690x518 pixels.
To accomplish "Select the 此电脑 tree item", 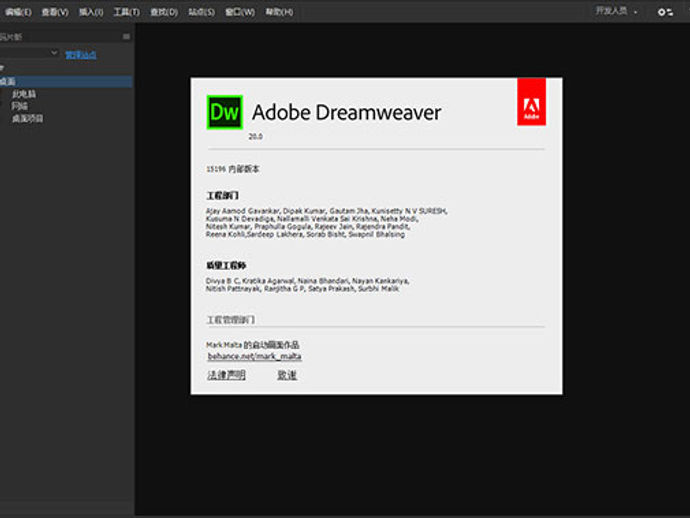I will pos(24,94).
